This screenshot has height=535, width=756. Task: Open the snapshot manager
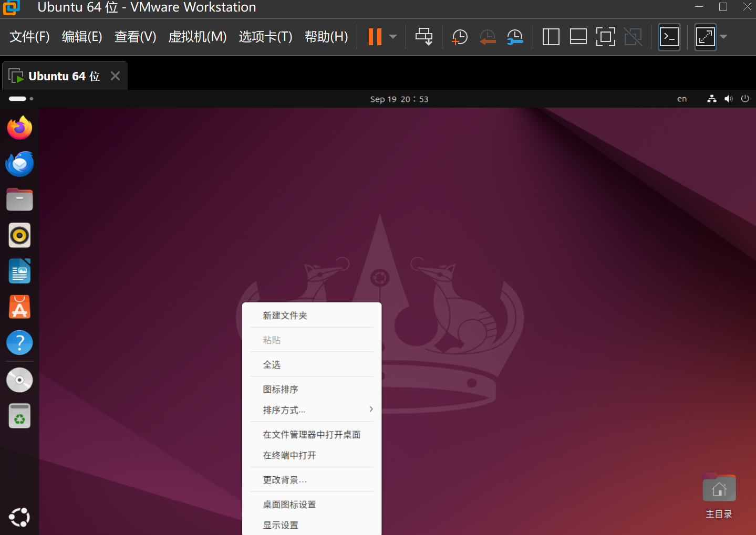(515, 37)
